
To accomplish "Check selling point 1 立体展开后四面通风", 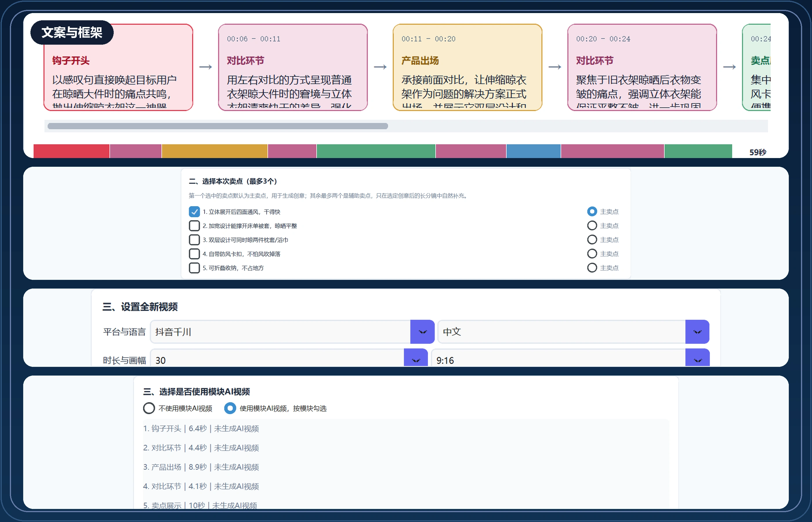I will click(194, 211).
